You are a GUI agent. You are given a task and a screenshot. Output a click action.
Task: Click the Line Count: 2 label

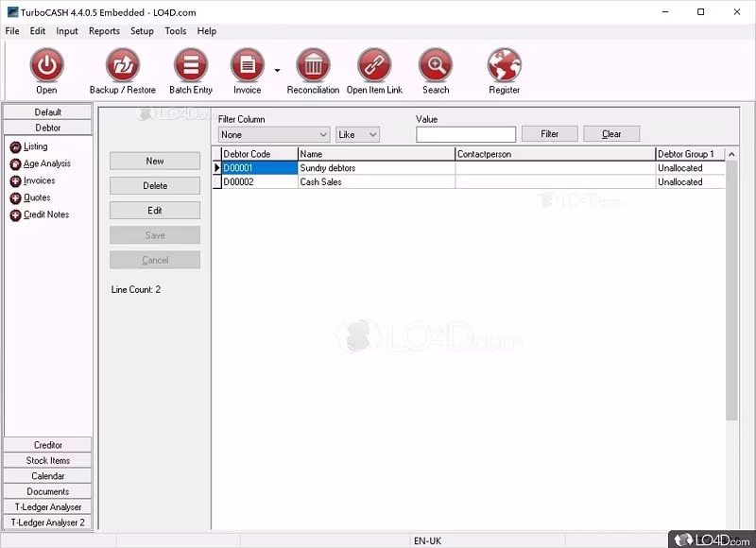[136, 290]
